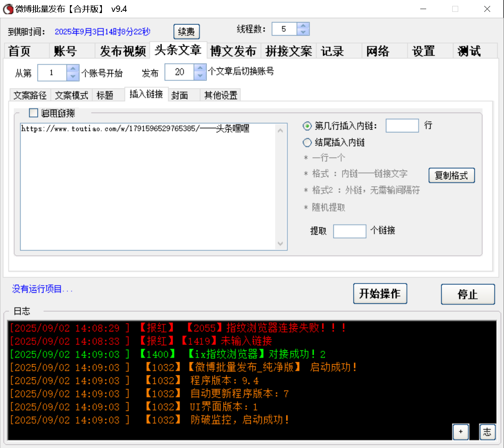Image resolution: width=504 pixels, height=448 pixels.
Task: Click the 提取 link count input field
Action: click(350, 231)
